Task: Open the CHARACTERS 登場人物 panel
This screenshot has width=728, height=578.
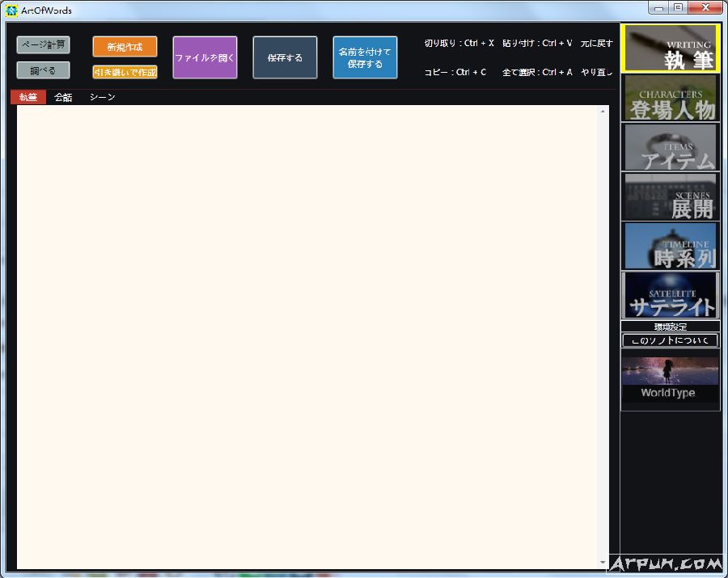Action: pos(670,98)
